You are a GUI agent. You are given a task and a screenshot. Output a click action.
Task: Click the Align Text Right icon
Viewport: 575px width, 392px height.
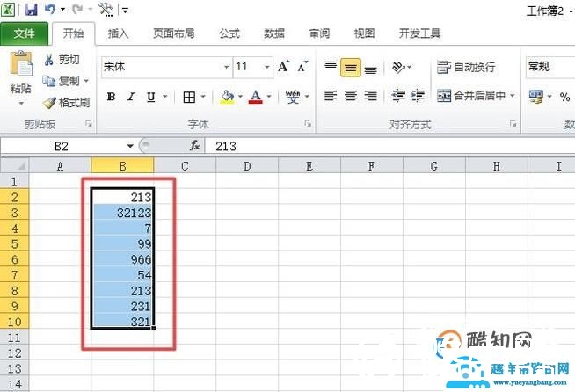[371, 96]
